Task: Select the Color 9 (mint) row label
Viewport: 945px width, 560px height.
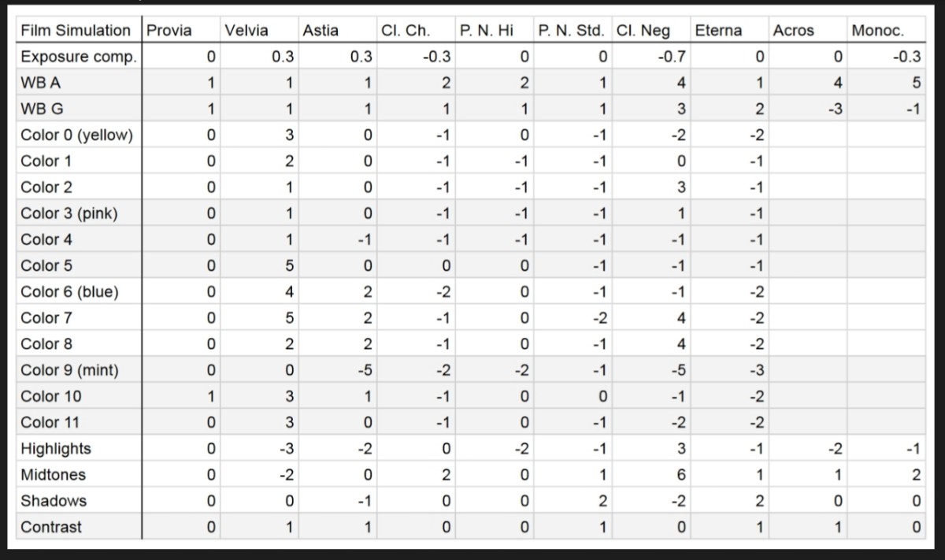Action: tap(69, 369)
